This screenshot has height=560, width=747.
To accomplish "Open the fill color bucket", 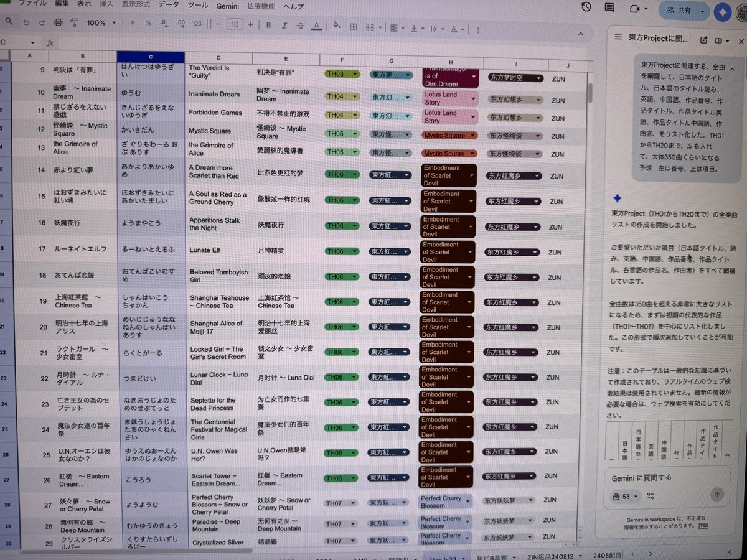I will point(337,26).
